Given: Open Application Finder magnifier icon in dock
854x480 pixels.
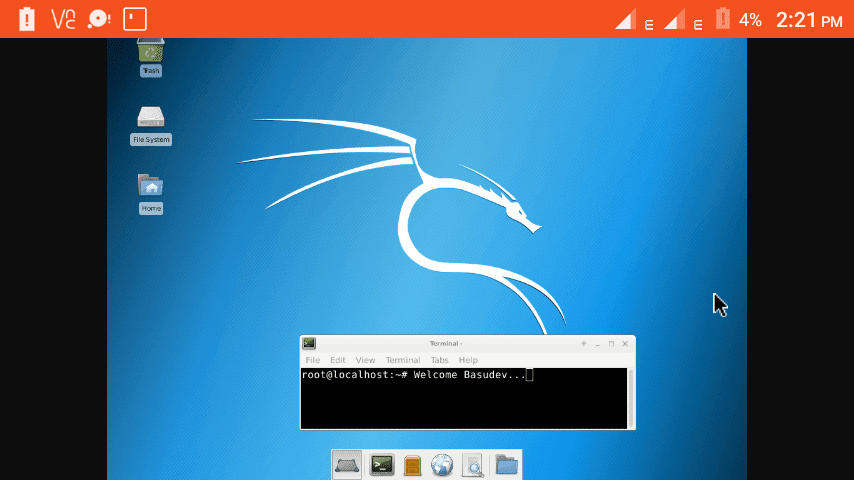Looking at the screenshot, I should coord(472,466).
